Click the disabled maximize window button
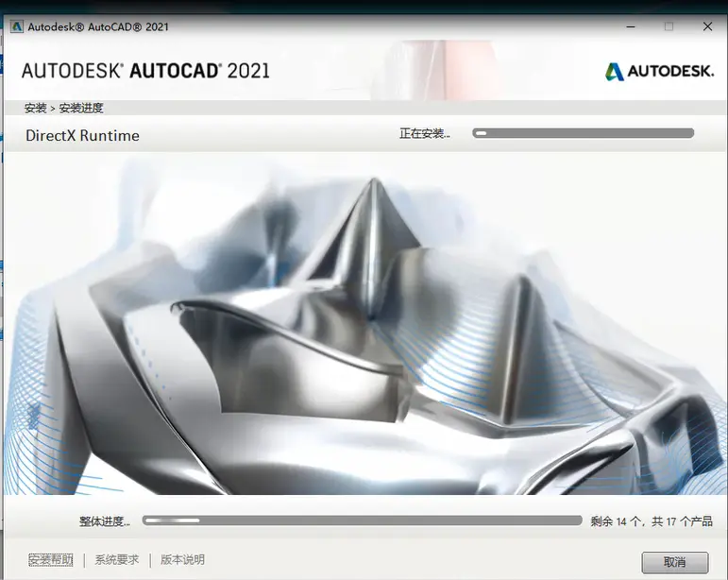Viewport: 728px width, 580px height. coord(669,26)
